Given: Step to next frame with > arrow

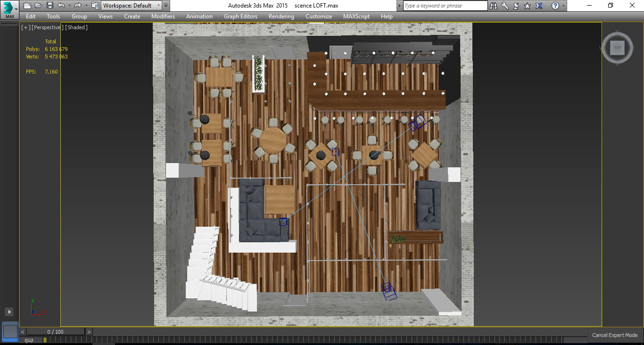Looking at the screenshot, I should (89, 332).
